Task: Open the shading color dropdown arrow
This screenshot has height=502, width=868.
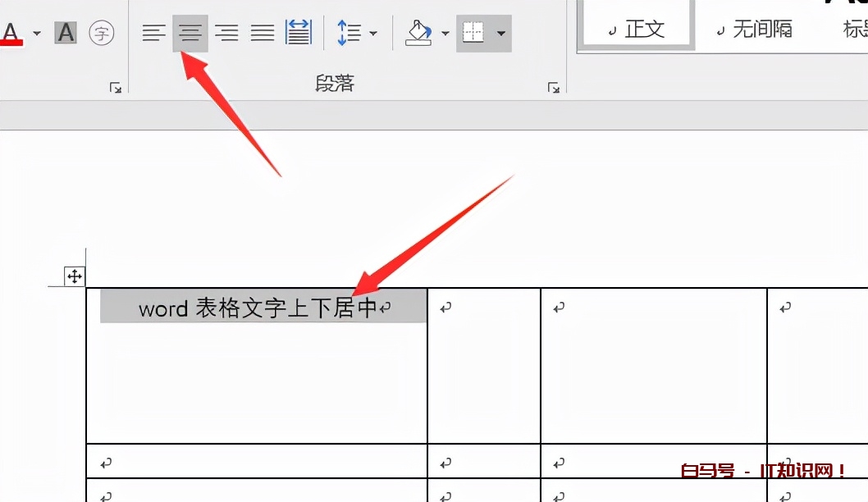Action: tap(445, 34)
